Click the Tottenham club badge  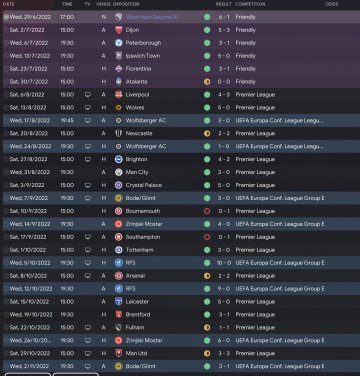coord(118,250)
